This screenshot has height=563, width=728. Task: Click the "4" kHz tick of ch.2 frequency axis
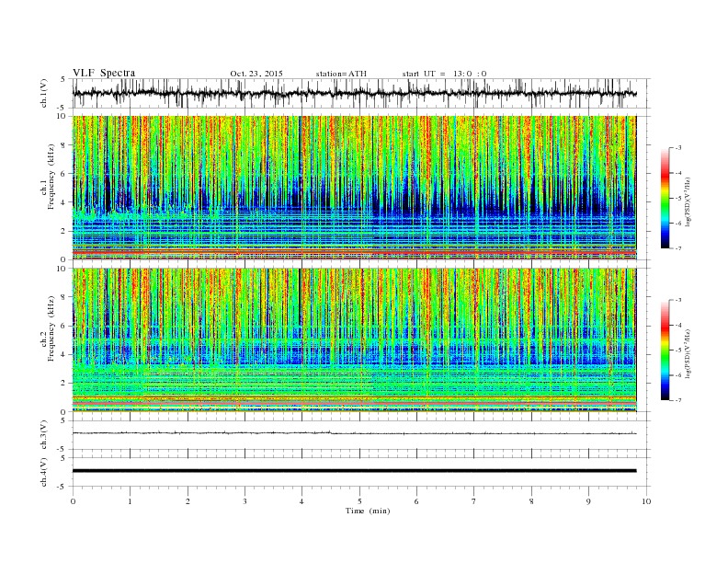point(64,354)
